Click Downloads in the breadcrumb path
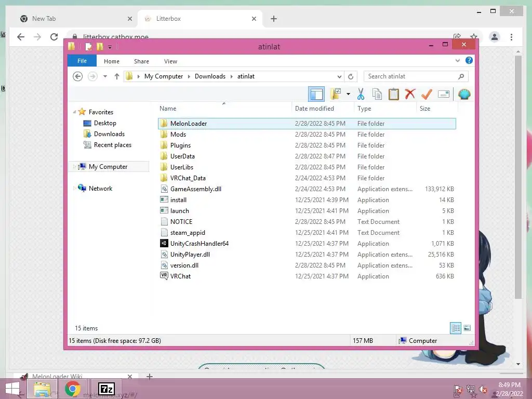Screen dimensions: 532x399 point(210,76)
